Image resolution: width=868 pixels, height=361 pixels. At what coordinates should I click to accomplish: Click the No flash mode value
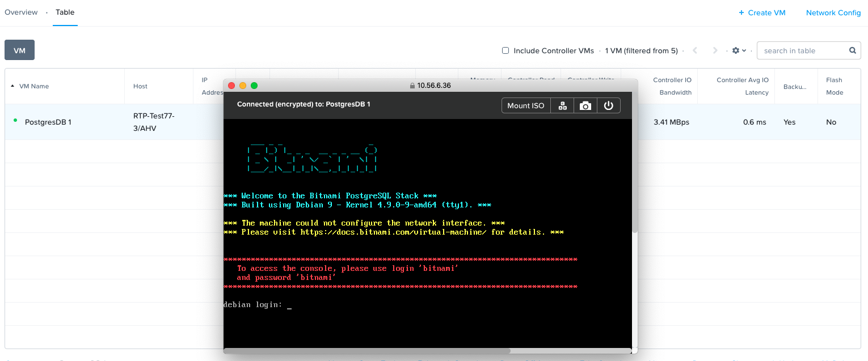tap(831, 122)
